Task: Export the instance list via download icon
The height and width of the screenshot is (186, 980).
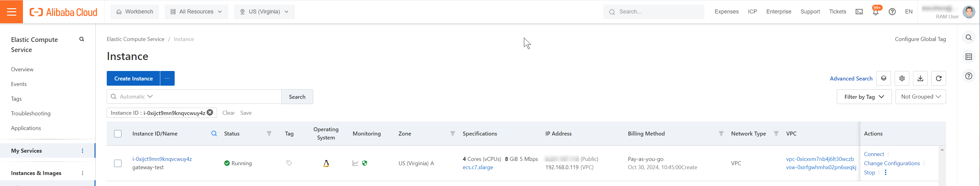Action: pyautogui.click(x=920, y=78)
